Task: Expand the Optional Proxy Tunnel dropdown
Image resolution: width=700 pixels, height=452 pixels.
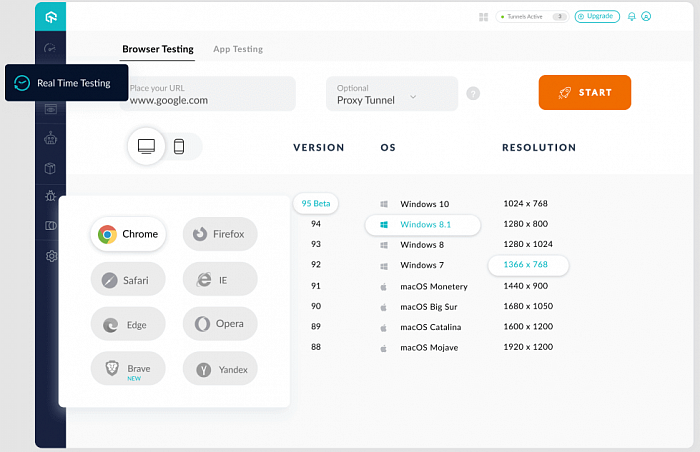Action: [x=392, y=94]
